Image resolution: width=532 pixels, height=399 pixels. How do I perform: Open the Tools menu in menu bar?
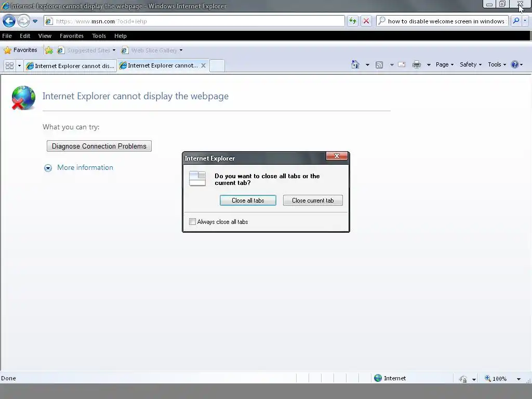click(99, 36)
